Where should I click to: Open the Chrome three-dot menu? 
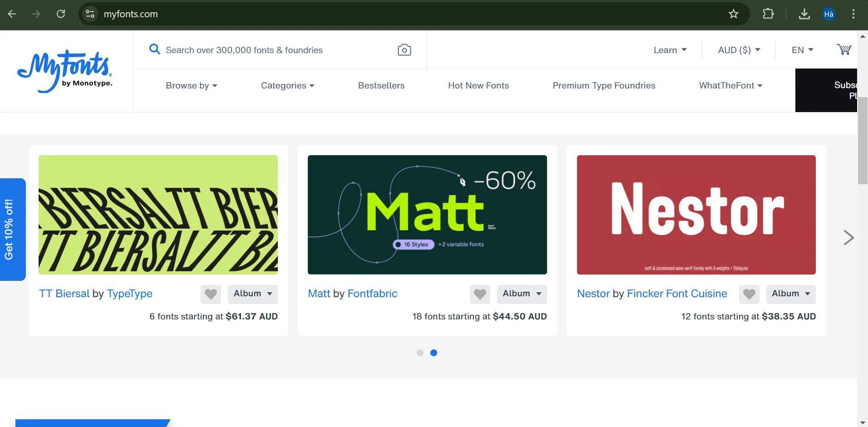853,14
